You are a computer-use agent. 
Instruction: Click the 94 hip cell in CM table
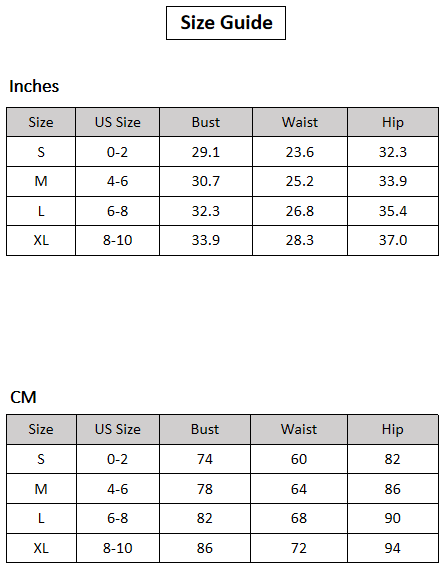(x=393, y=548)
